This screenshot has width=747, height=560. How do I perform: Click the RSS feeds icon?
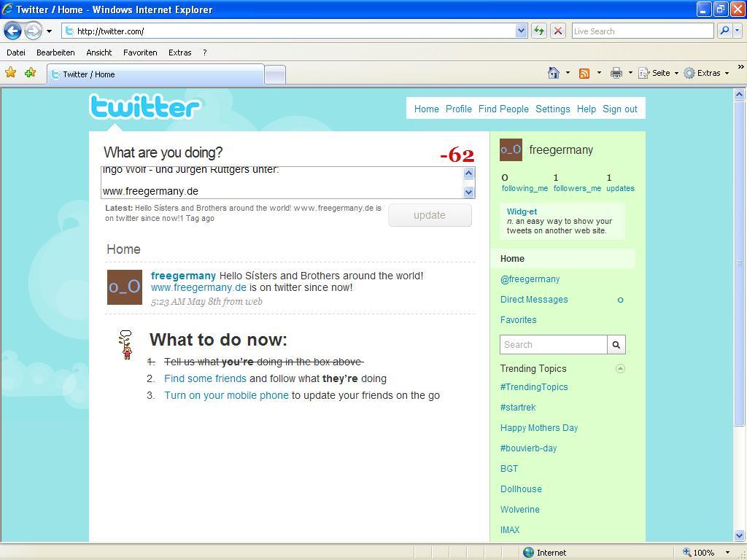point(584,74)
